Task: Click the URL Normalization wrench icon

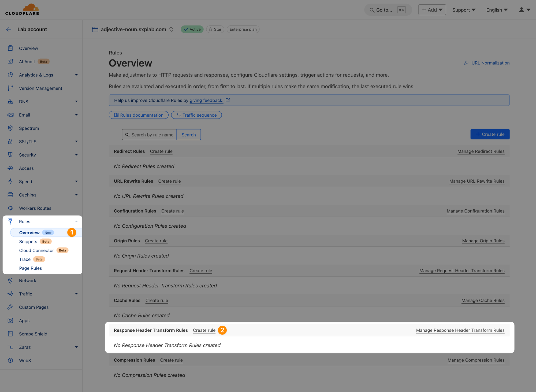Action: (466, 63)
